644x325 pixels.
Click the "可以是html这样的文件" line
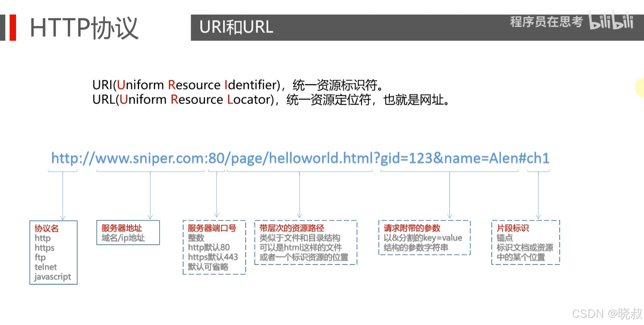pyautogui.click(x=301, y=247)
